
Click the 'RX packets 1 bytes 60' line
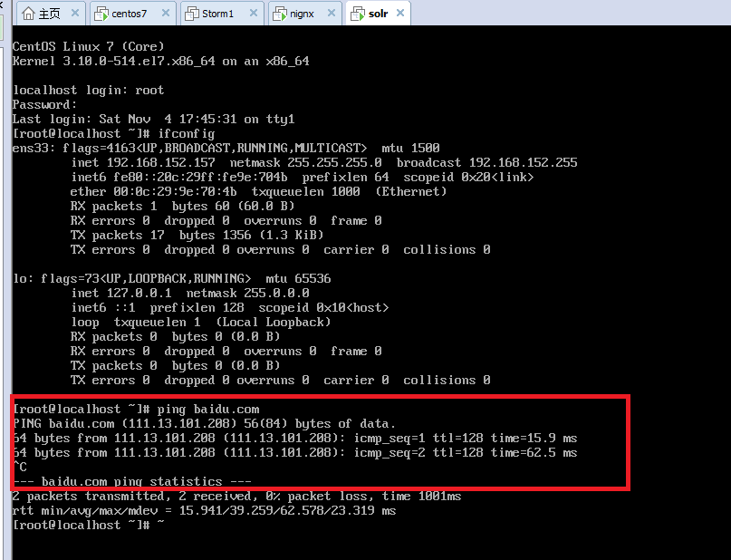click(x=182, y=206)
